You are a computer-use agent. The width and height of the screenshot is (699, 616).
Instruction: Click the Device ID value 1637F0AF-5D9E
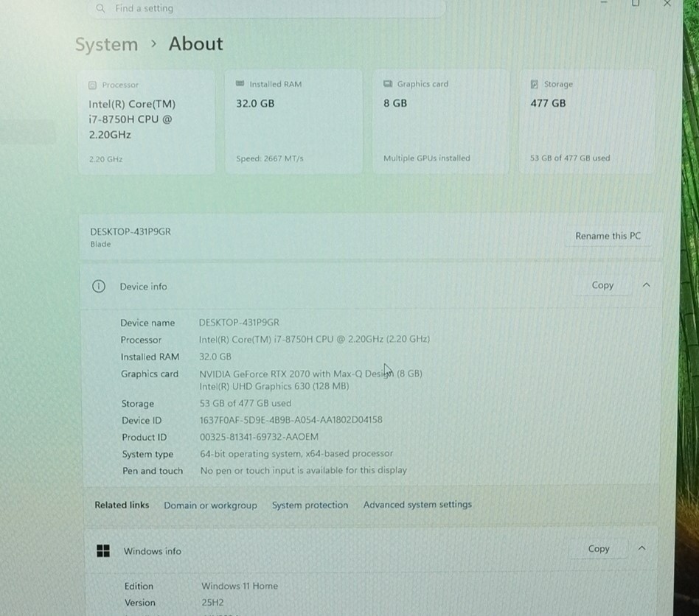coord(291,420)
